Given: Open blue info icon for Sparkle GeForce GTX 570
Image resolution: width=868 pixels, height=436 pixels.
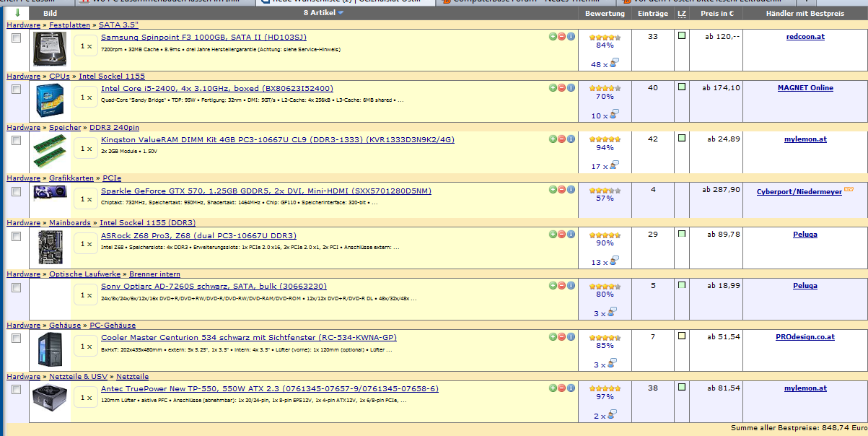Looking at the screenshot, I should pos(571,189).
